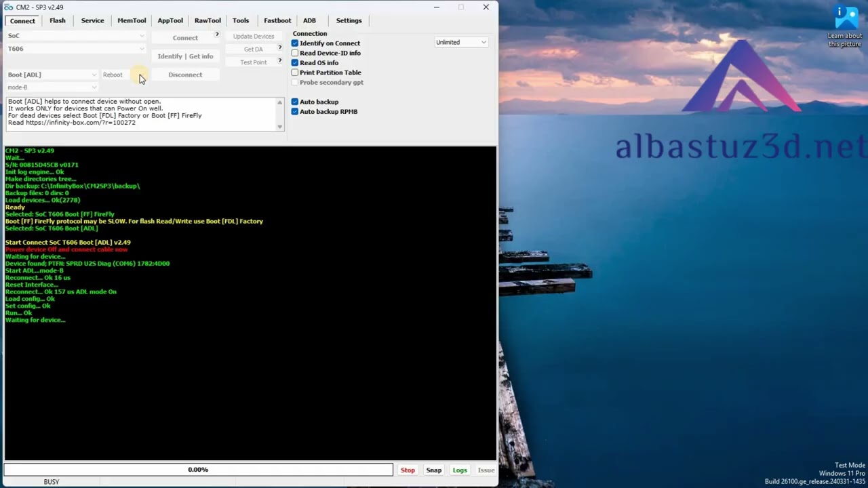
Task: Open the Logs button
Action: [x=460, y=470]
